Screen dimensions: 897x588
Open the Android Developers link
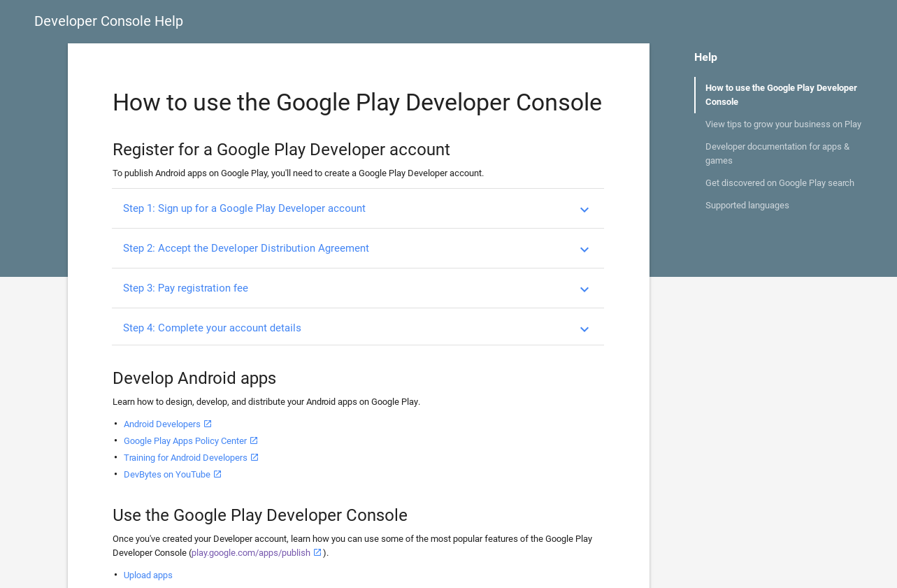[162, 424]
